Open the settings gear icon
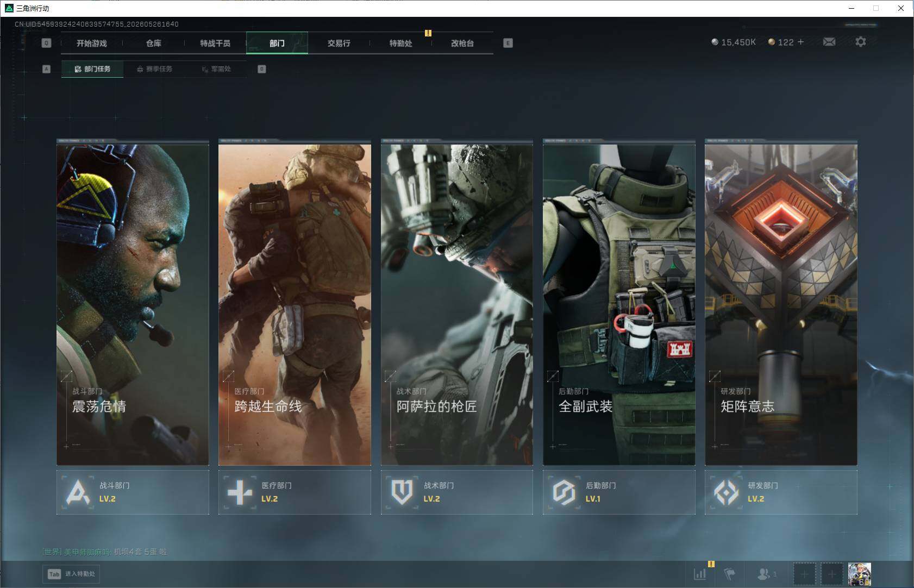Screen dimensions: 914x588 pos(861,42)
